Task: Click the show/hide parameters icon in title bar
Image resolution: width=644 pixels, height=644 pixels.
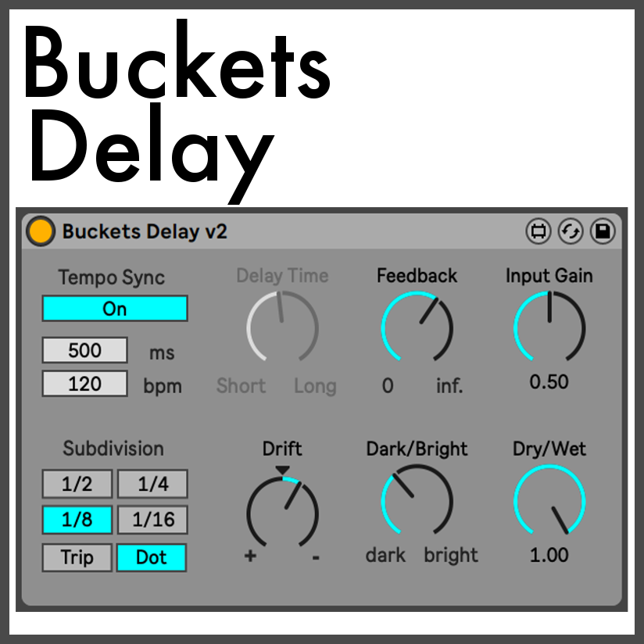Action: 538,231
